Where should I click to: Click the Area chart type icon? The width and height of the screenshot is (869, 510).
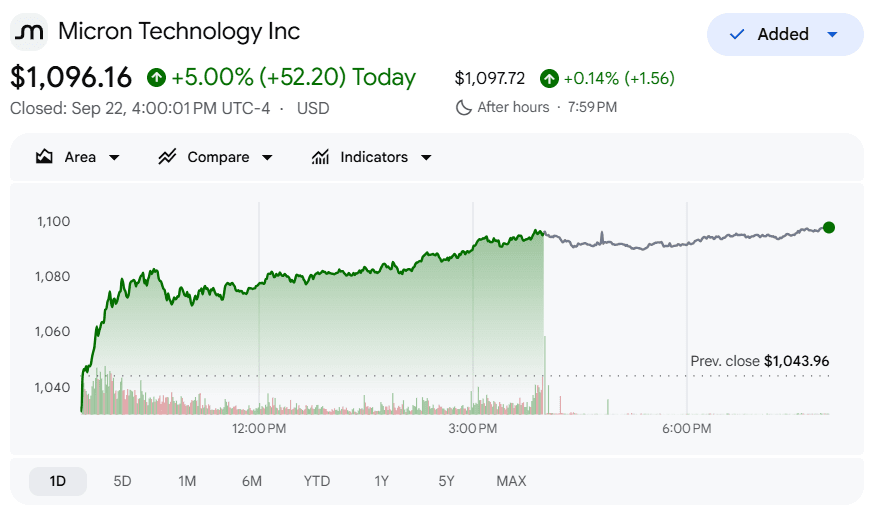(44, 157)
